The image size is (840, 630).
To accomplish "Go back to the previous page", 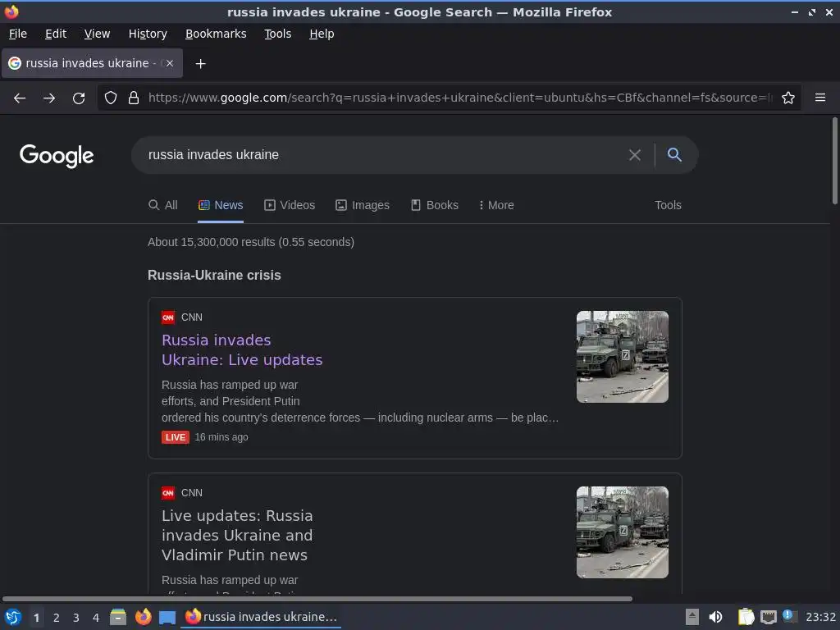I will tap(20, 98).
